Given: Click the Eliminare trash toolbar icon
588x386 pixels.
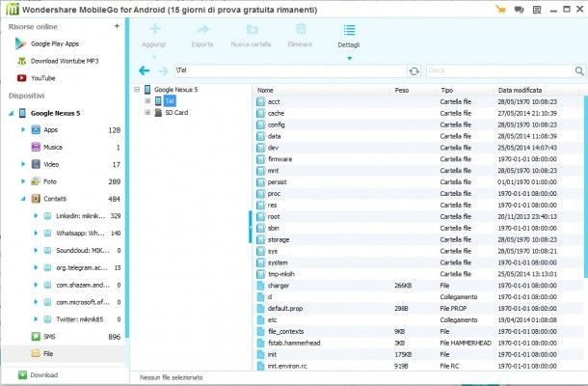Looking at the screenshot, I should (301, 29).
